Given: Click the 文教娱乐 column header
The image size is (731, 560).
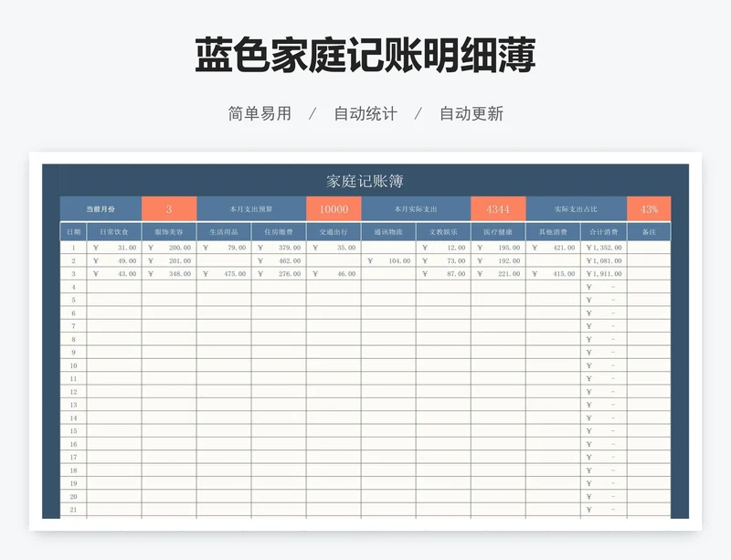Looking at the screenshot, I should 443,232.
